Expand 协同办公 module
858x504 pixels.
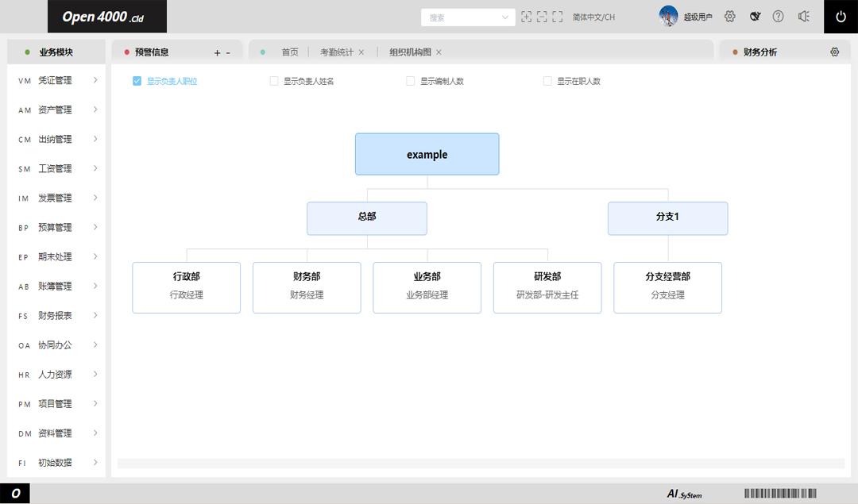(57, 345)
